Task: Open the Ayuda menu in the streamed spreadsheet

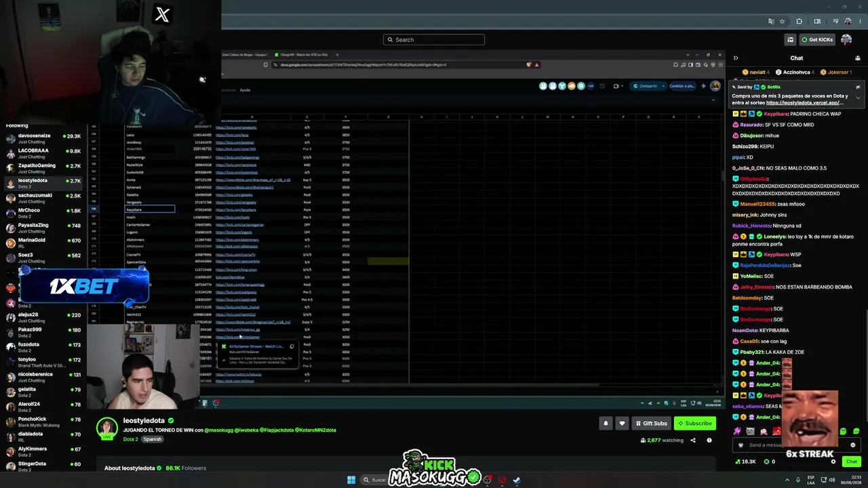Action: (x=245, y=90)
